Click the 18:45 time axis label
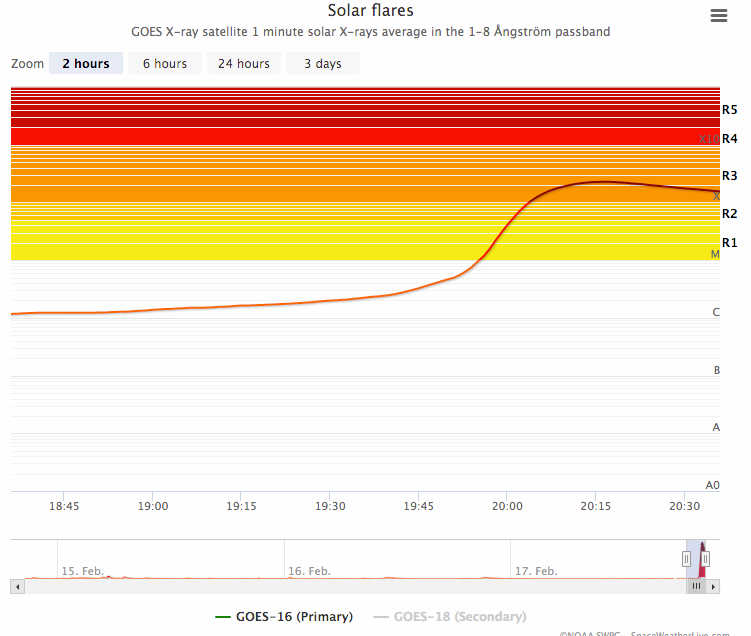This screenshot has height=636, width=751. (x=64, y=506)
